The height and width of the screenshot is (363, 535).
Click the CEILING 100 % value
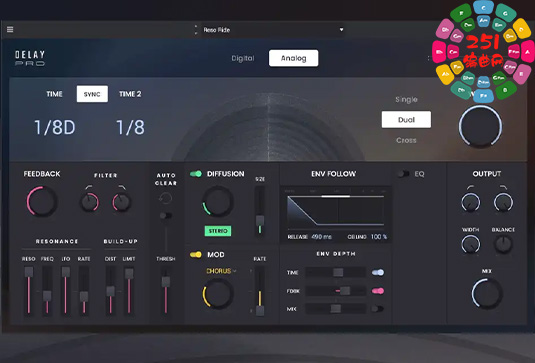(x=379, y=236)
